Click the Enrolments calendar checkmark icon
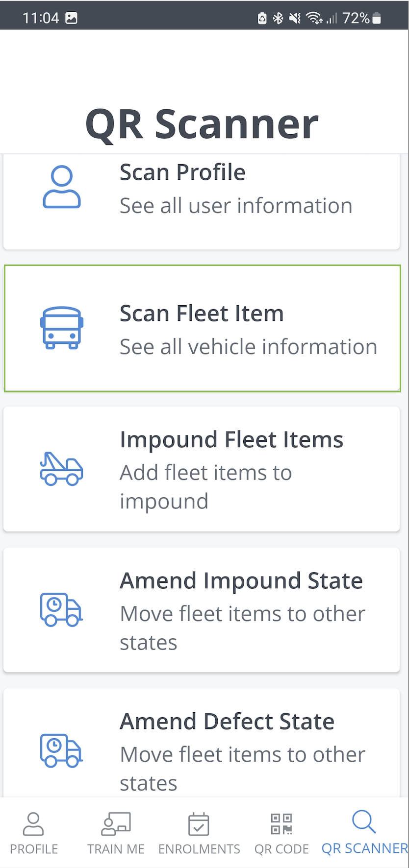Image resolution: width=409 pixels, height=868 pixels. pos(199,824)
